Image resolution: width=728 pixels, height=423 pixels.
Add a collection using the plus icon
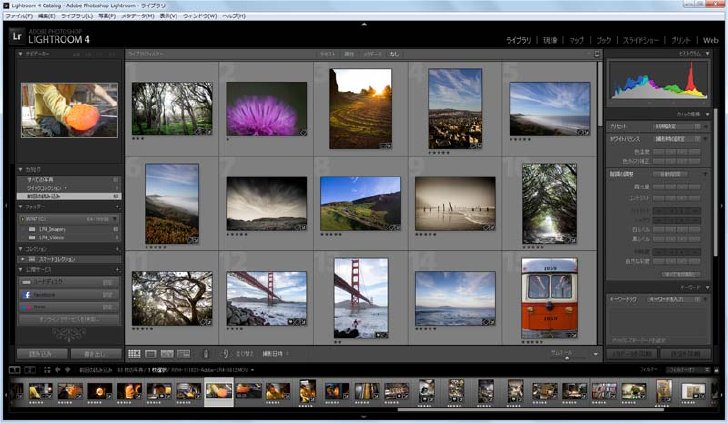pyautogui.click(x=117, y=249)
